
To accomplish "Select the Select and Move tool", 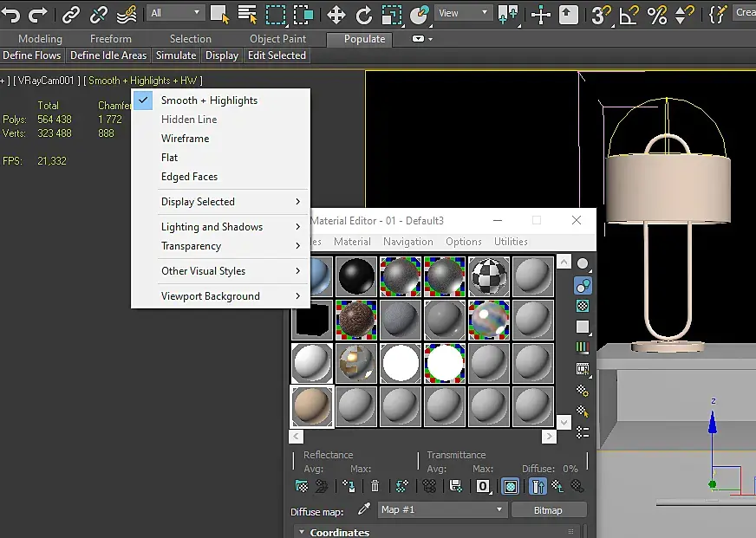I will click(336, 14).
